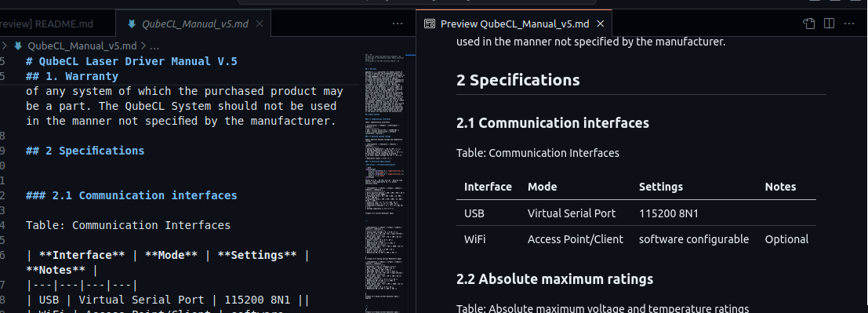Click the markdown file icon in breadcrumb
Image resolution: width=868 pixels, height=313 pixels.
pyautogui.click(x=18, y=45)
